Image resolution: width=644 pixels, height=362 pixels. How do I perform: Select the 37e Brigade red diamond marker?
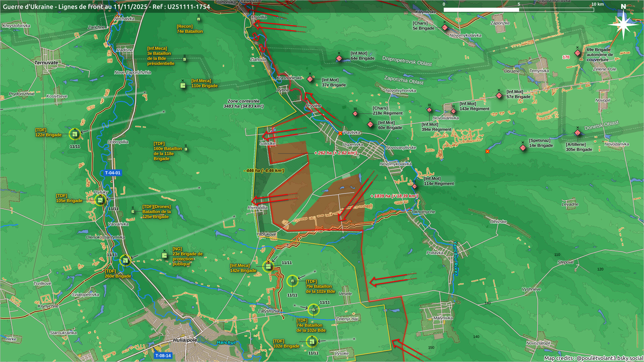pyautogui.click(x=310, y=79)
